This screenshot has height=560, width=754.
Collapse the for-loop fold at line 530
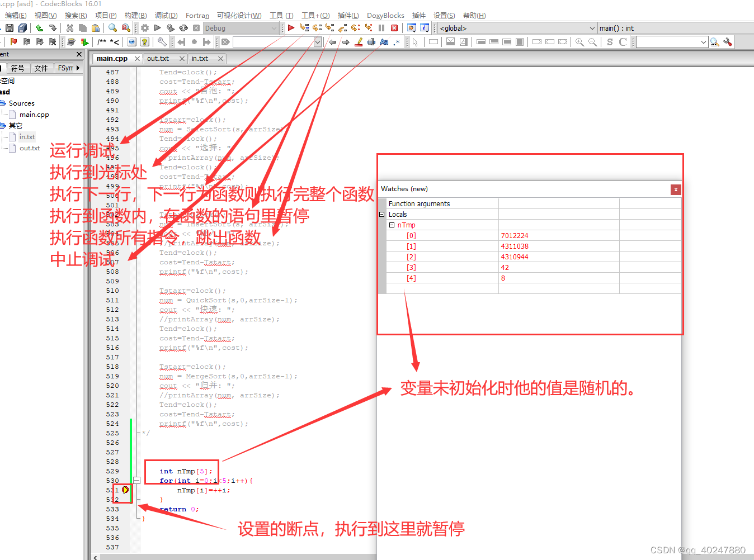pyautogui.click(x=136, y=480)
